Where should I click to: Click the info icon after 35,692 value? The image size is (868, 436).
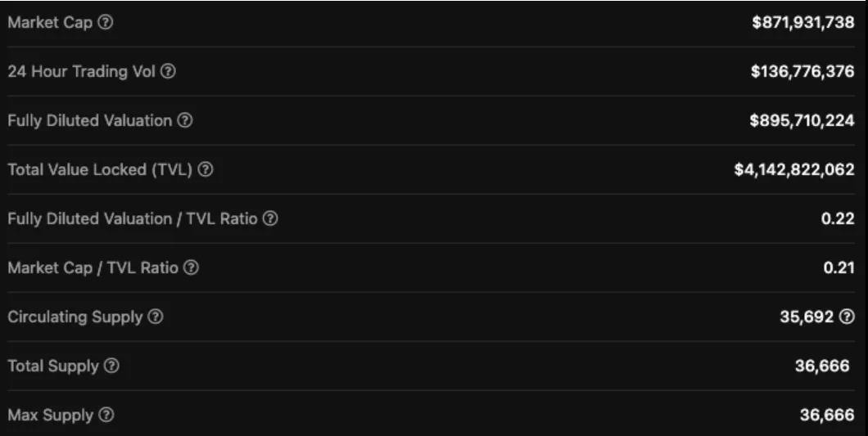pos(848,317)
